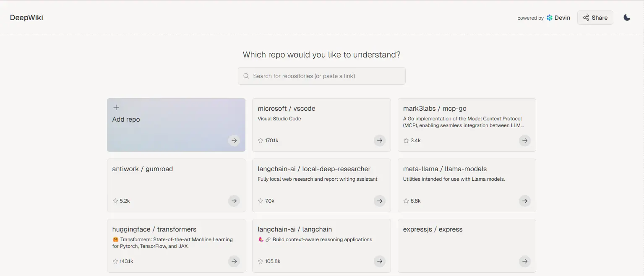Image resolution: width=644 pixels, height=276 pixels.
Task: Click the 'Visual Studio Code' description
Action: [x=279, y=119]
